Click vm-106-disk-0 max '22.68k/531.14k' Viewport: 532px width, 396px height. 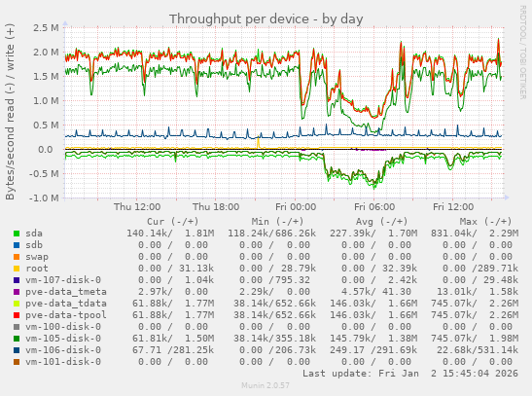coord(478,350)
